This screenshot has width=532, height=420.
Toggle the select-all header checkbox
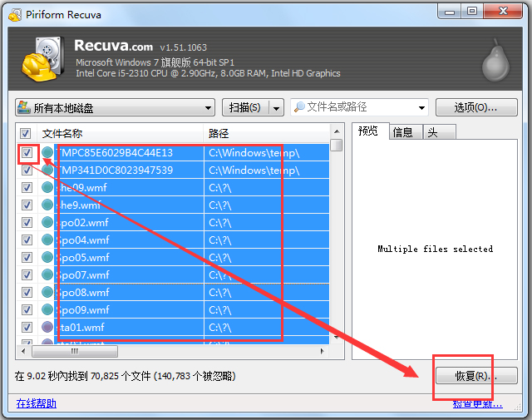tap(26, 133)
